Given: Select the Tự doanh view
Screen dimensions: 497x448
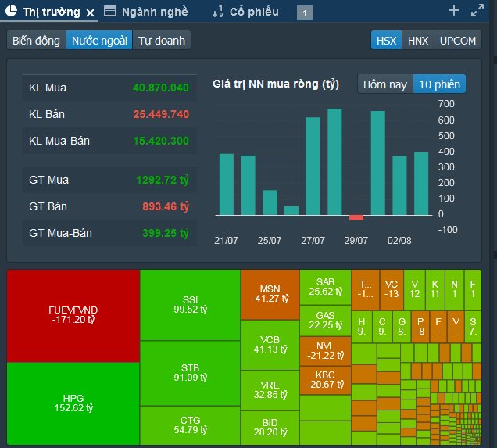Looking at the screenshot, I should point(162,41).
